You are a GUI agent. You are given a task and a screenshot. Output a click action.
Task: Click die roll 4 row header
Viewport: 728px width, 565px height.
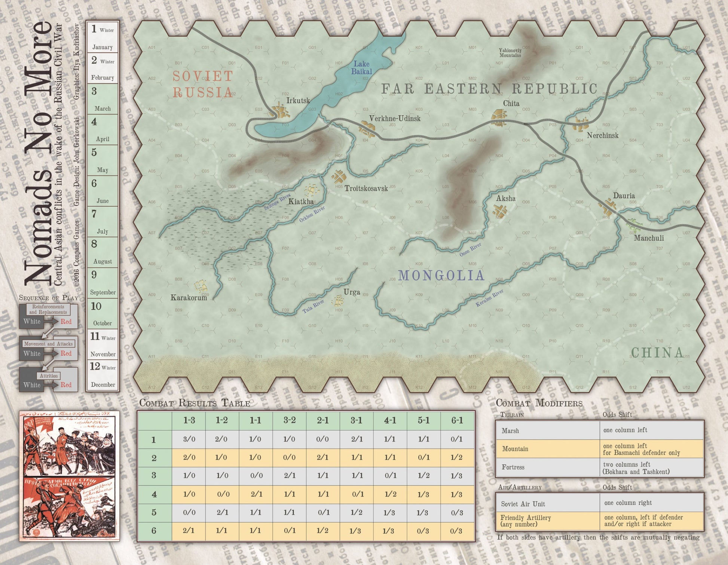154,494
